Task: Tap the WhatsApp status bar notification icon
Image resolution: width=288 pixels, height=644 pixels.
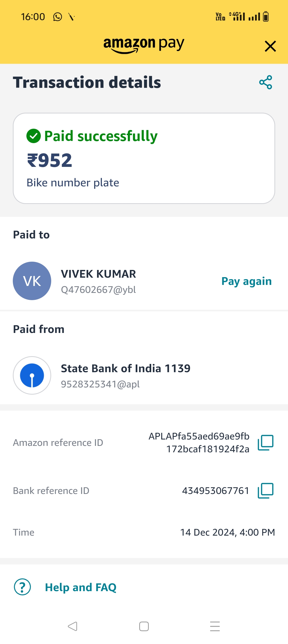Action: pos(58,17)
